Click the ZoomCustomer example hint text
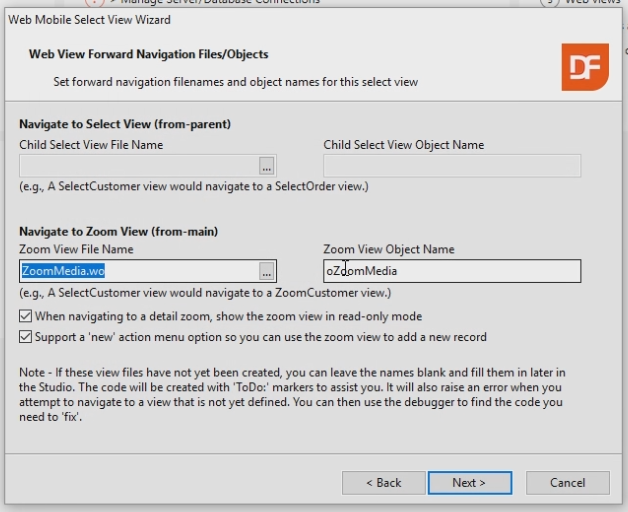628x512 pixels. (205, 293)
